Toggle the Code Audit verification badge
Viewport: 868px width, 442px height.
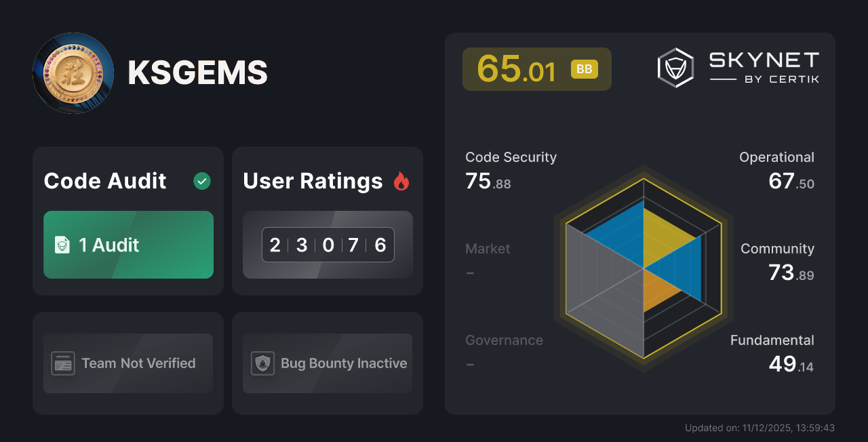pyautogui.click(x=201, y=181)
